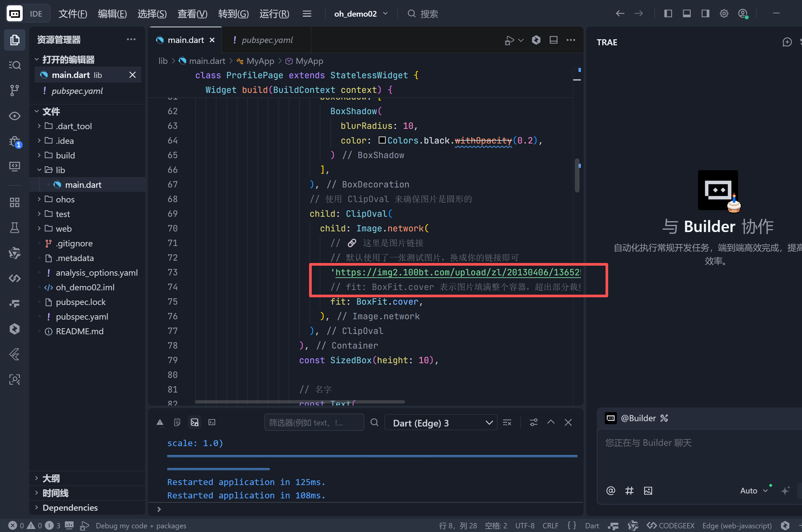Click the black color swatch on line 64
Viewport: 802px width, 532px height.
coord(382,140)
